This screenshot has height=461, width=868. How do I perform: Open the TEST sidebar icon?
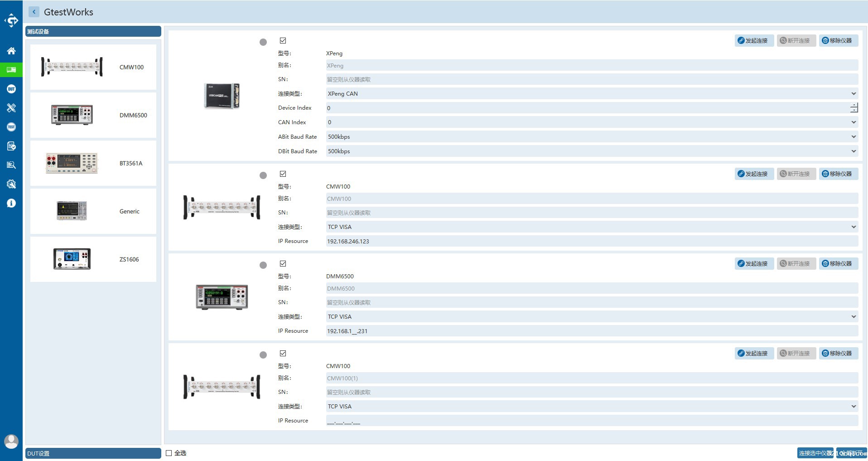[11, 127]
